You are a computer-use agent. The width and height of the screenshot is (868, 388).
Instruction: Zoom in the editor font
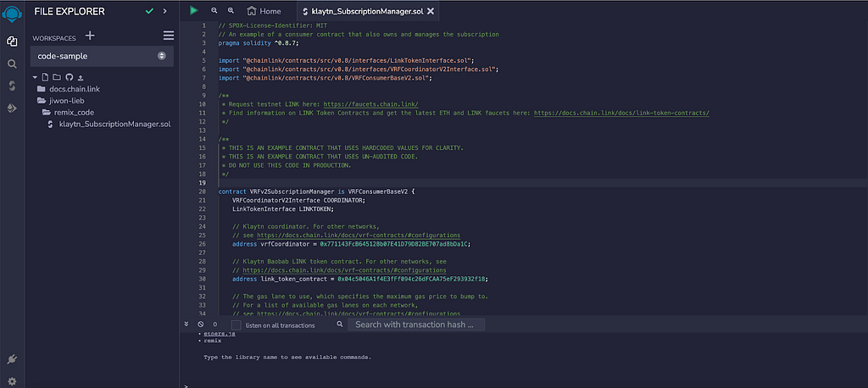tap(231, 10)
